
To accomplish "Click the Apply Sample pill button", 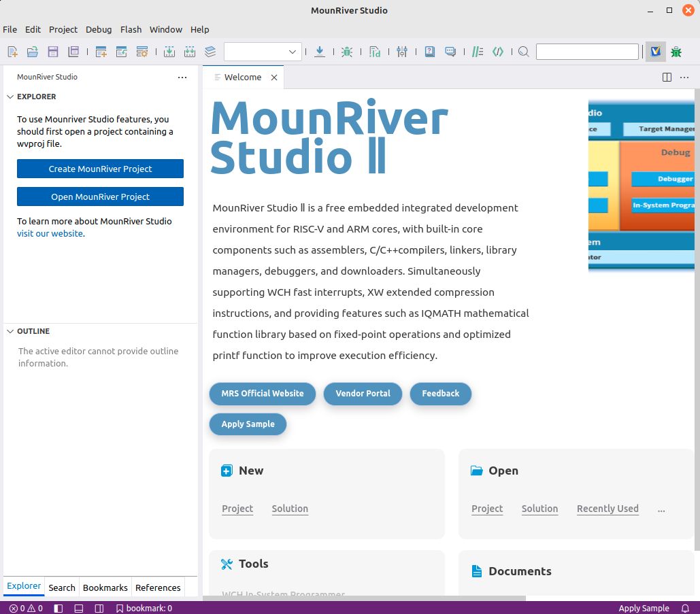I will pyautogui.click(x=248, y=424).
